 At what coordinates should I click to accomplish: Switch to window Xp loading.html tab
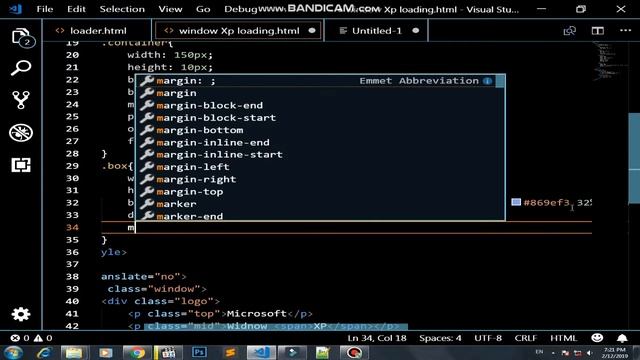click(238, 31)
